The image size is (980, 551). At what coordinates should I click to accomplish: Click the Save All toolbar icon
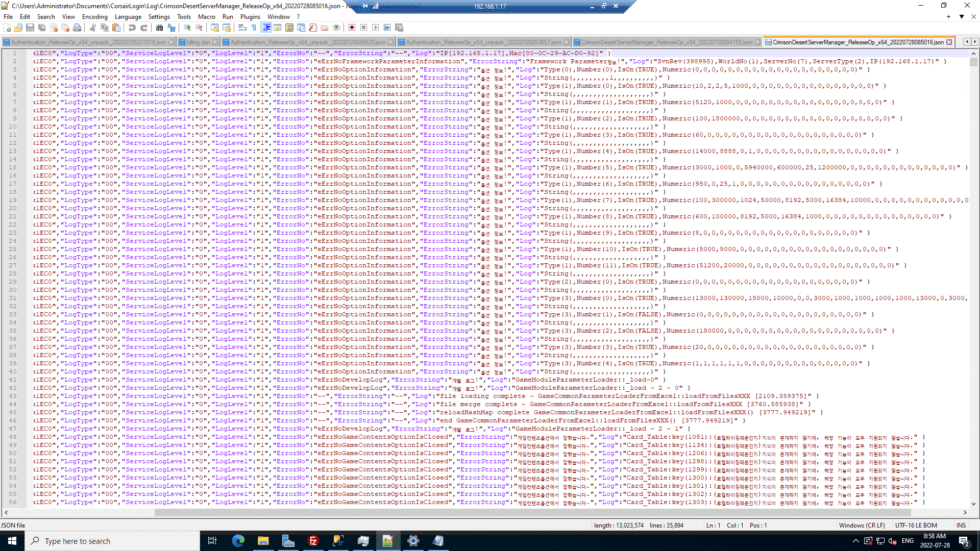(x=42, y=28)
